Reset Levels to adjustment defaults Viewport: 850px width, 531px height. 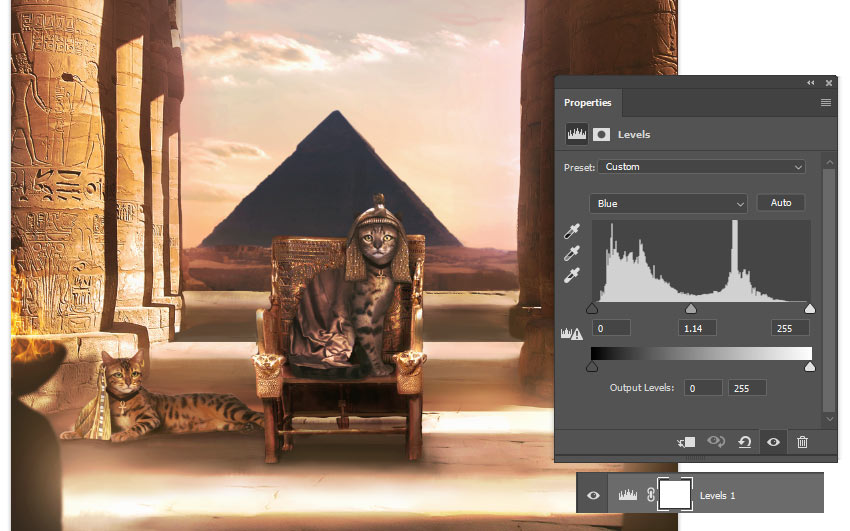tap(745, 442)
